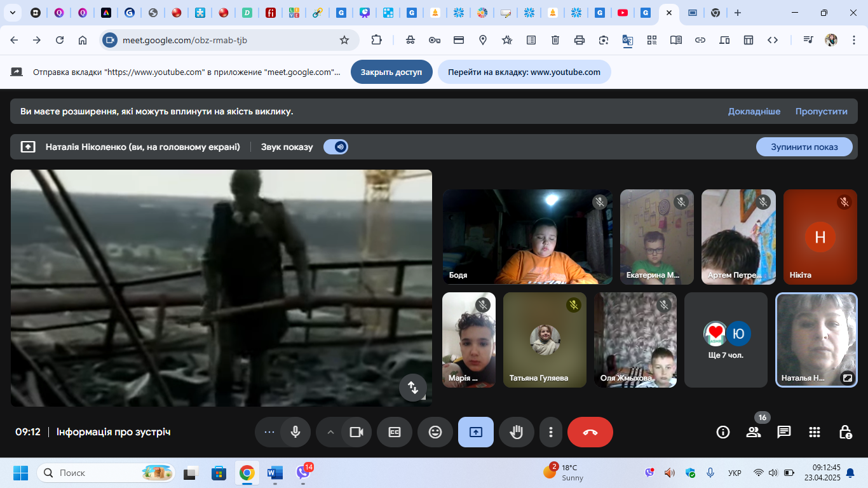Toggle the camera button in call controls
This screenshot has width=868, height=488.
(356, 432)
